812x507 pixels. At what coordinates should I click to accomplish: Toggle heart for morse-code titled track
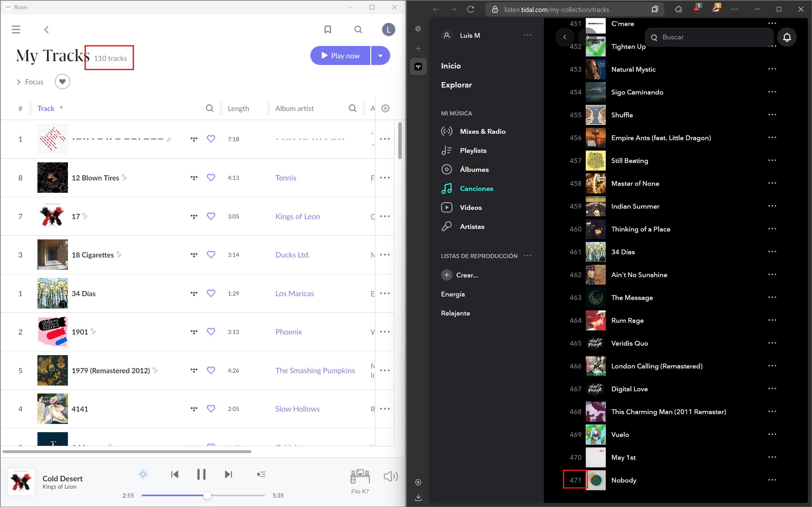[x=211, y=139]
